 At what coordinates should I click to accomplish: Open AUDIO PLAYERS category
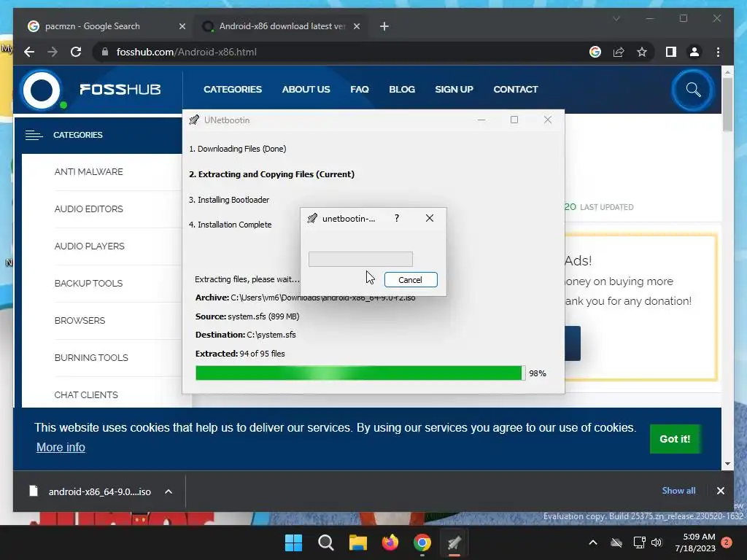pyautogui.click(x=90, y=246)
